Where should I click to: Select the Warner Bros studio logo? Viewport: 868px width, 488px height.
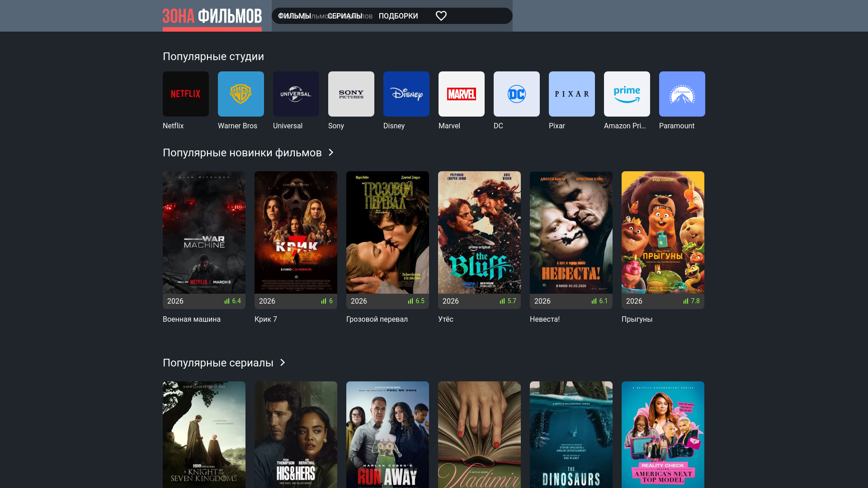241,94
